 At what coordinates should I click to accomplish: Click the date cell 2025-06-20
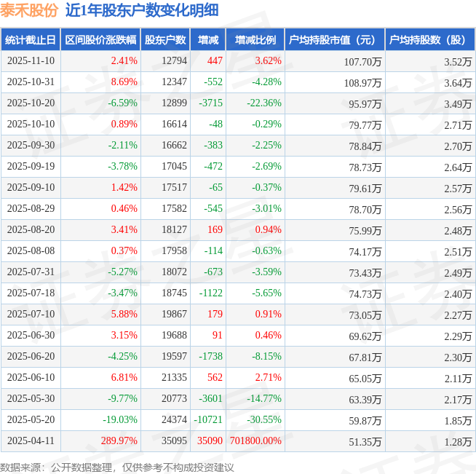[x=31, y=356]
